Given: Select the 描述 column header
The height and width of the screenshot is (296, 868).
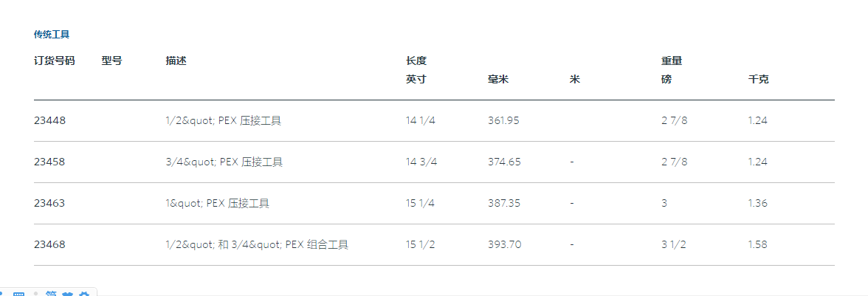Looking at the screenshot, I should click(x=176, y=61).
